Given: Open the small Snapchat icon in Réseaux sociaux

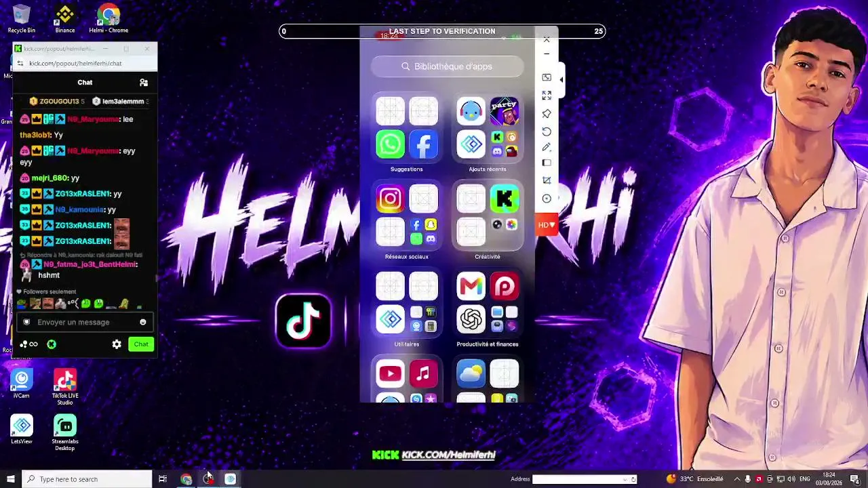Looking at the screenshot, I should [x=430, y=224].
